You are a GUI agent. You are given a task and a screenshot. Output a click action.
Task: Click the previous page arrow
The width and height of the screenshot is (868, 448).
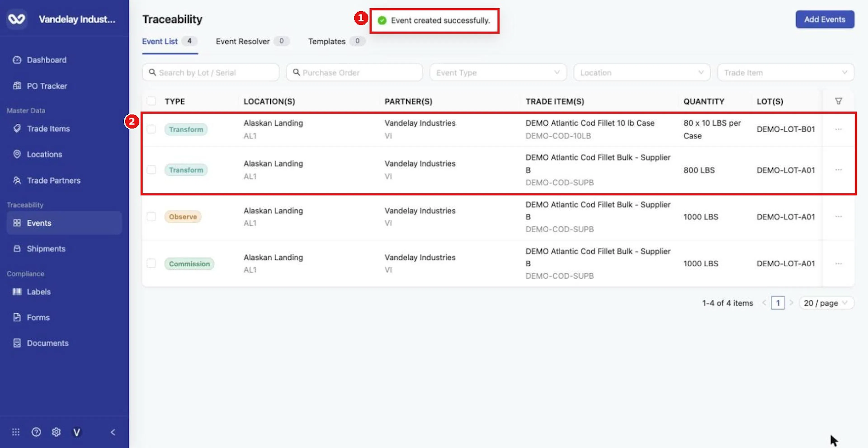pos(764,303)
